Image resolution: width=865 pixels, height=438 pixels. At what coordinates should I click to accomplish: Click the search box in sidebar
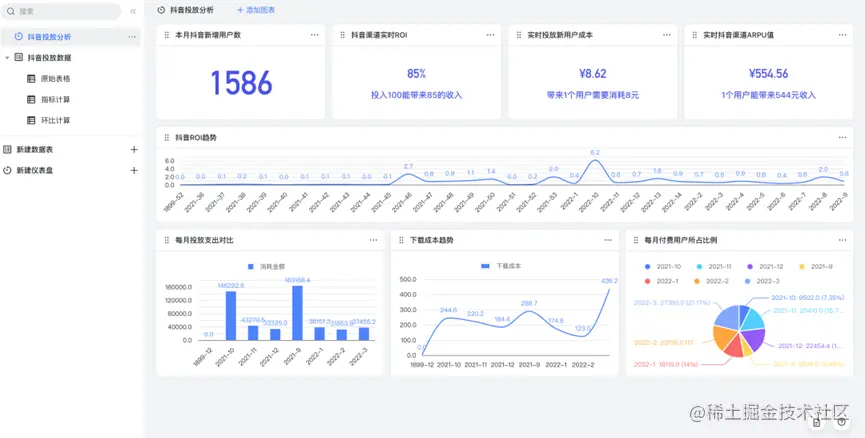point(62,11)
